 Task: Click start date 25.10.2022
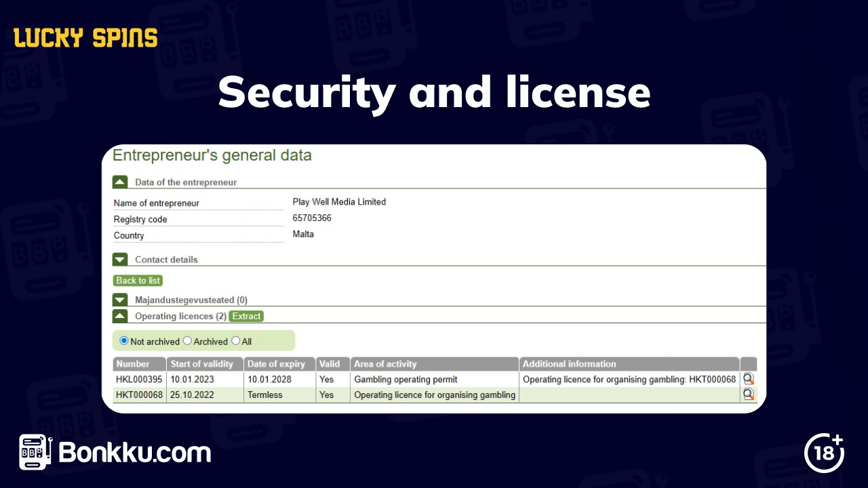tap(192, 395)
